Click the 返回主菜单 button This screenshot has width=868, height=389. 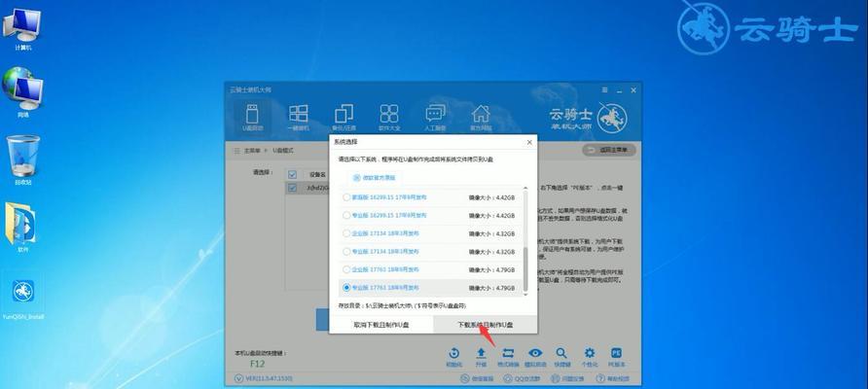click(x=609, y=150)
